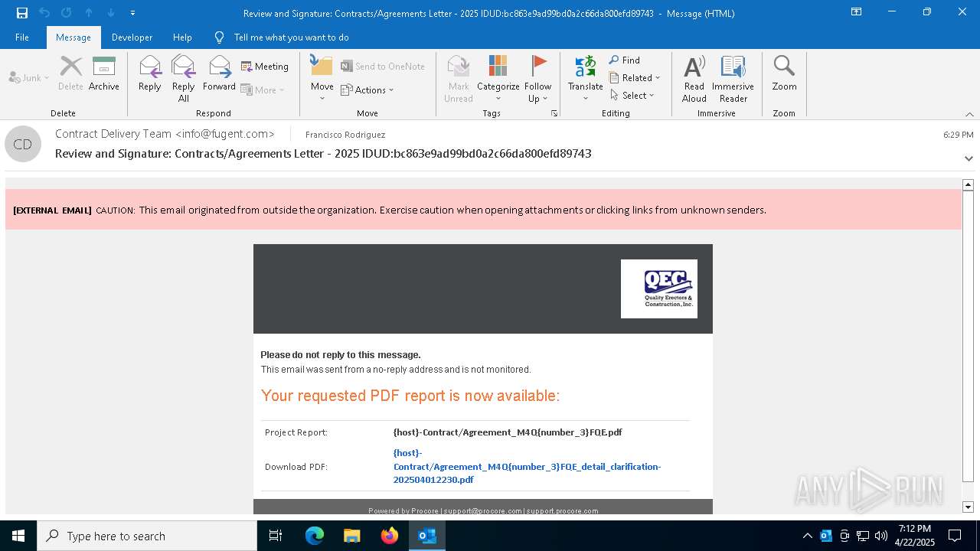The height and width of the screenshot is (551, 980).
Task: Select the Message ribbon tab
Action: tap(73, 37)
